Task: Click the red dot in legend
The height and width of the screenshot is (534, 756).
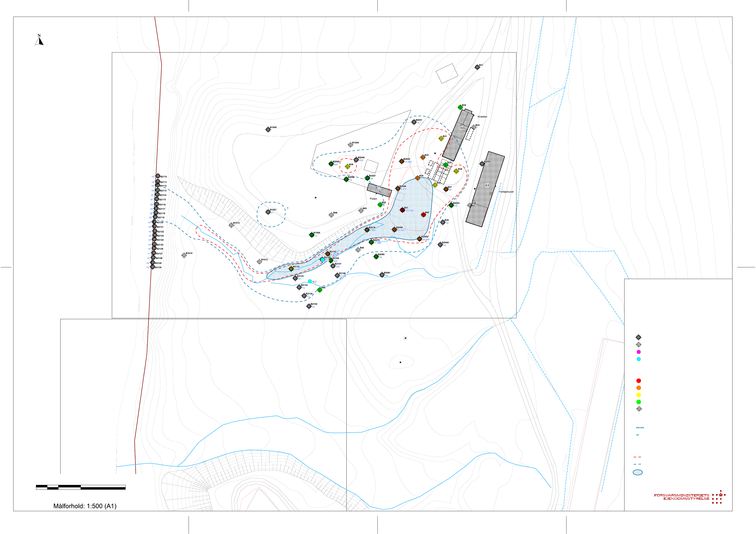Action: 638,381
